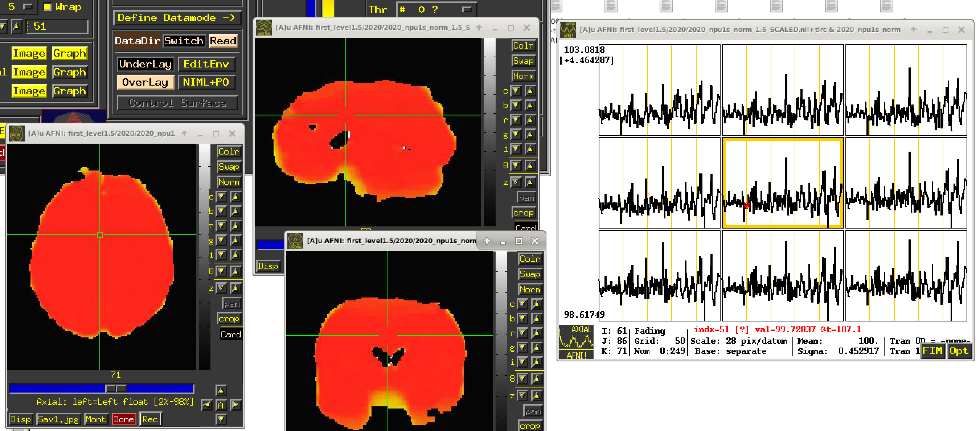Open EditEnv settings
The width and height of the screenshot is (980, 431).
206,64
